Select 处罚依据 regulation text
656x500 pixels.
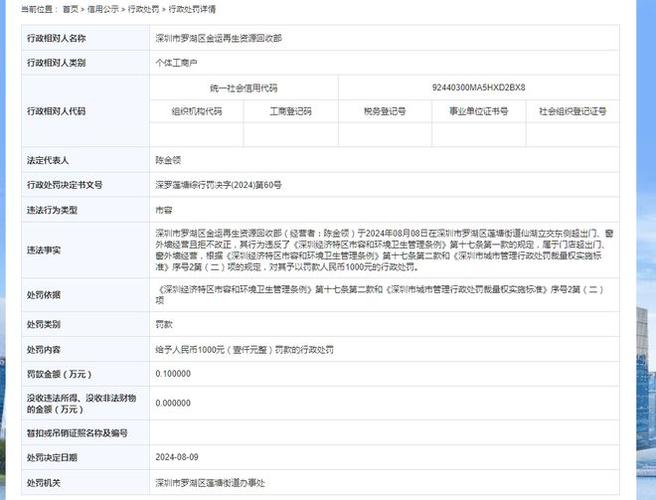tap(379, 295)
